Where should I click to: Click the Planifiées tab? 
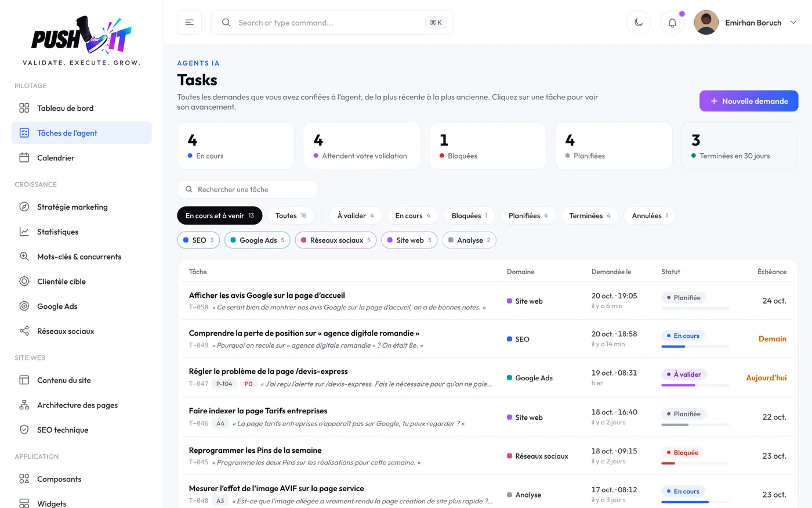click(528, 216)
